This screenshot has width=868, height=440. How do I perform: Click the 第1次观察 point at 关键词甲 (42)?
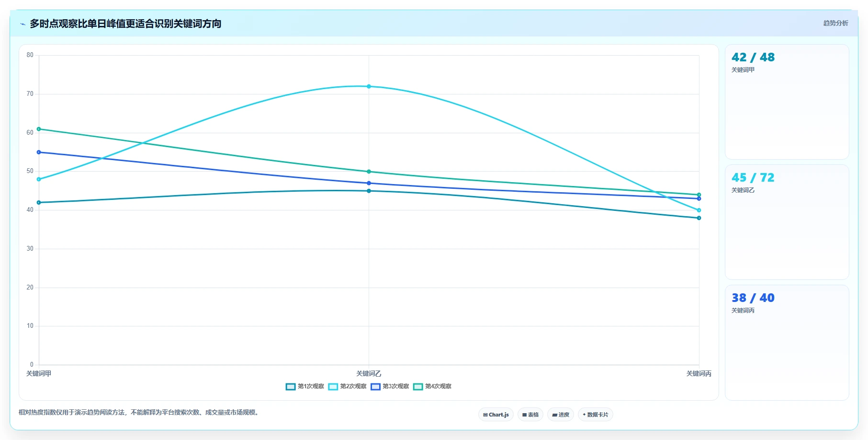(39, 202)
